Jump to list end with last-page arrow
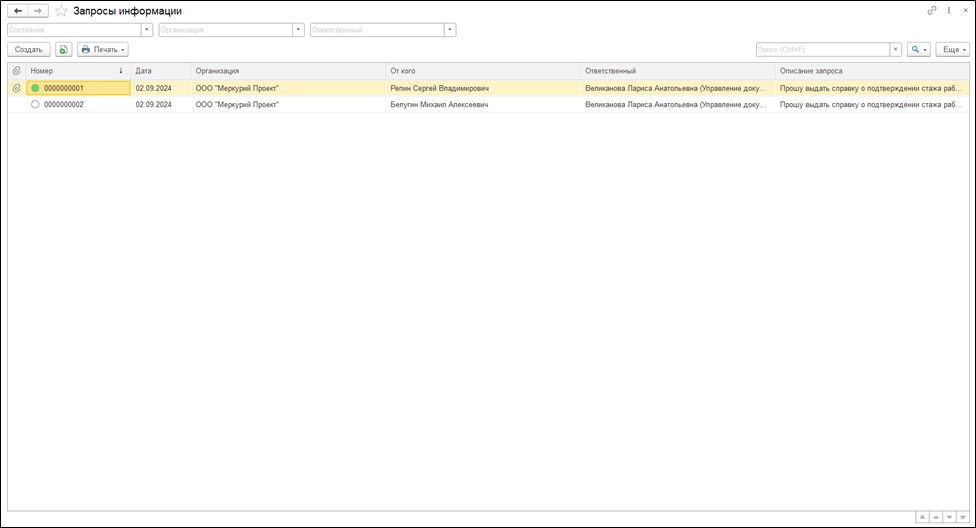Viewport: 976px width, 528px height. (962, 517)
